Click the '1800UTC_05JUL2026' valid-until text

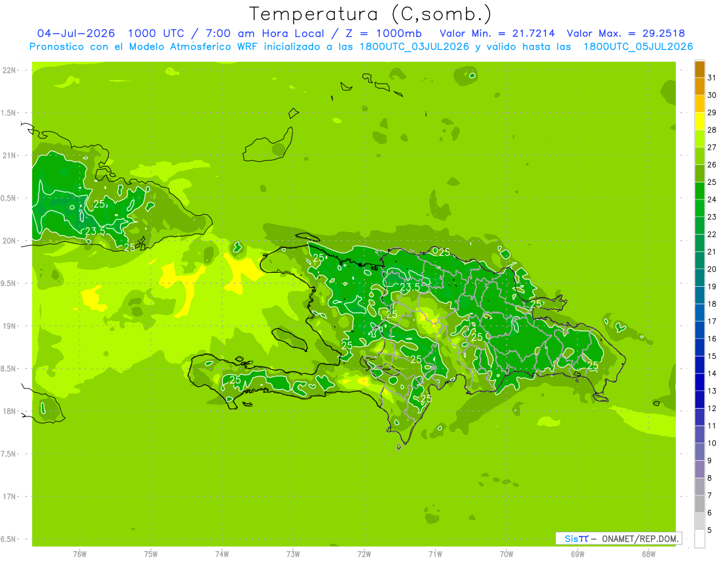[638, 47]
